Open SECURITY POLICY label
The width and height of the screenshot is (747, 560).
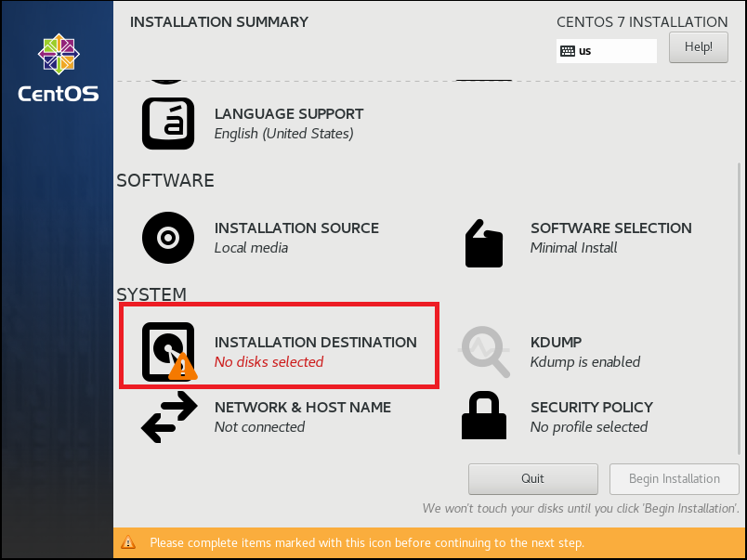pos(592,407)
